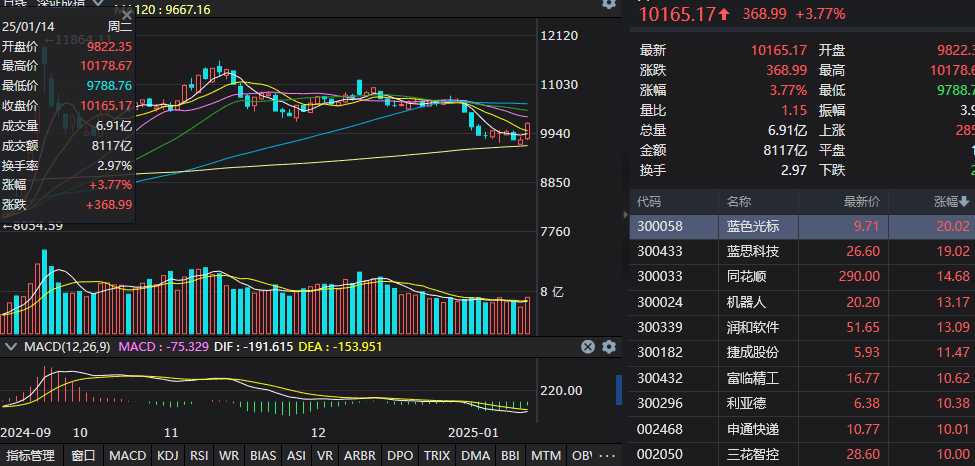The height and width of the screenshot is (466, 975).
Task: Close the MACD indicator panel
Action: point(588,347)
